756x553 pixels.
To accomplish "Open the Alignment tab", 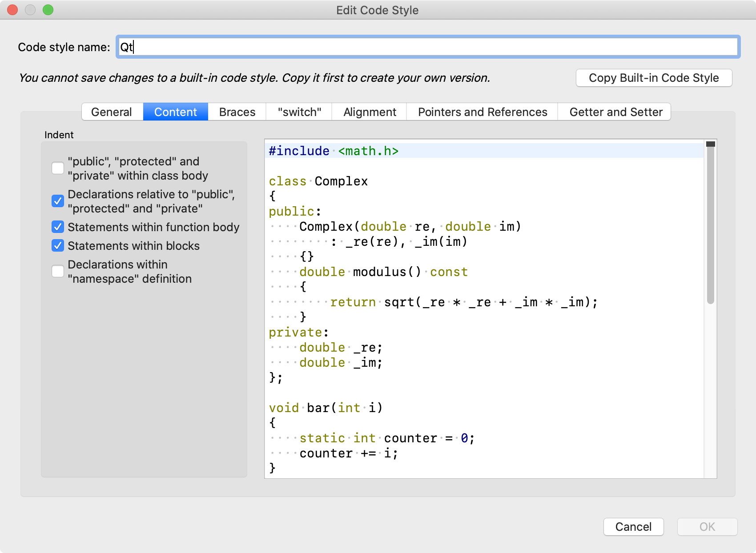I will [370, 112].
